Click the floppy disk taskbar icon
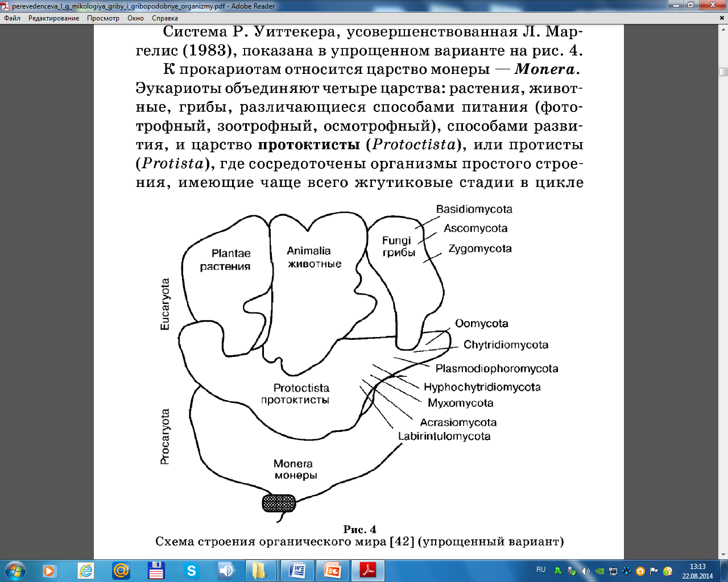728x582 pixels. (156, 571)
